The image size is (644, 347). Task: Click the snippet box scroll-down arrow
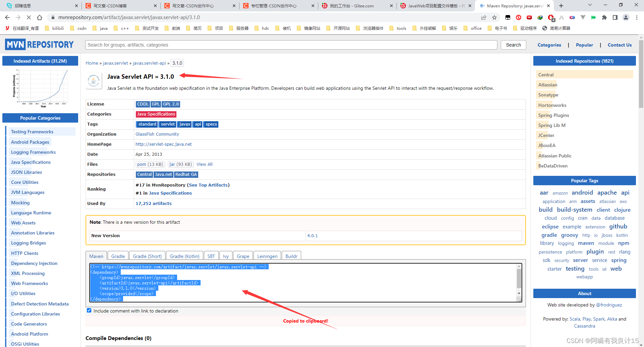tap(519, 293)
